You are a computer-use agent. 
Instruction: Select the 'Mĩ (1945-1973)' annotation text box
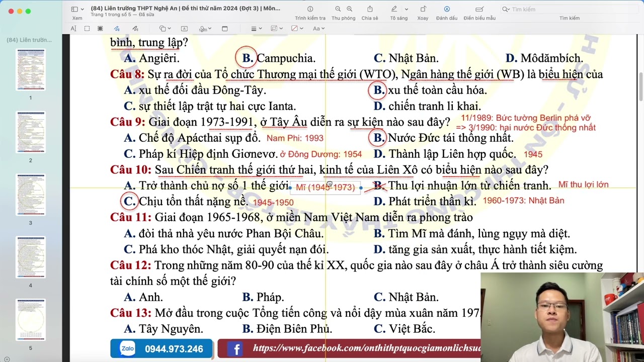pos(326,187)
